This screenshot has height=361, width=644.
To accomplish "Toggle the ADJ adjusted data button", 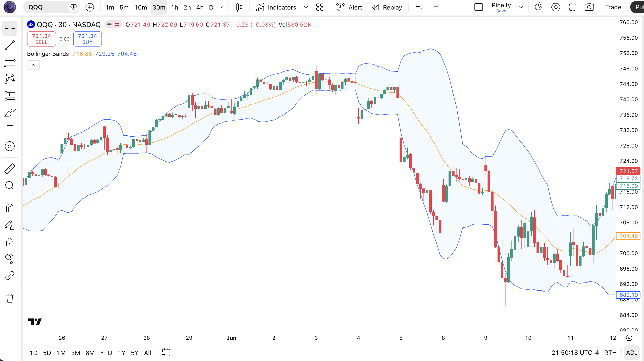I will pyautogui.click(x=632, y=353).
